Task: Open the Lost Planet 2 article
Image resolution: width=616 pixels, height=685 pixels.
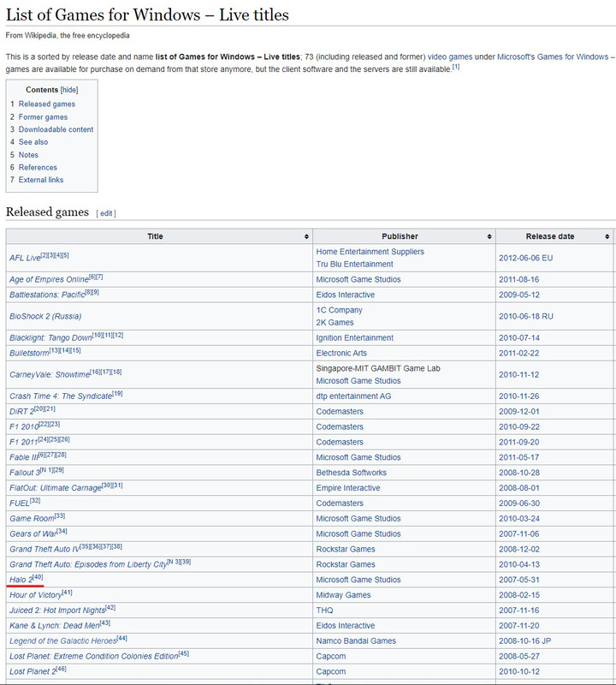Action: pyautogui.click(x=33, y=671)
